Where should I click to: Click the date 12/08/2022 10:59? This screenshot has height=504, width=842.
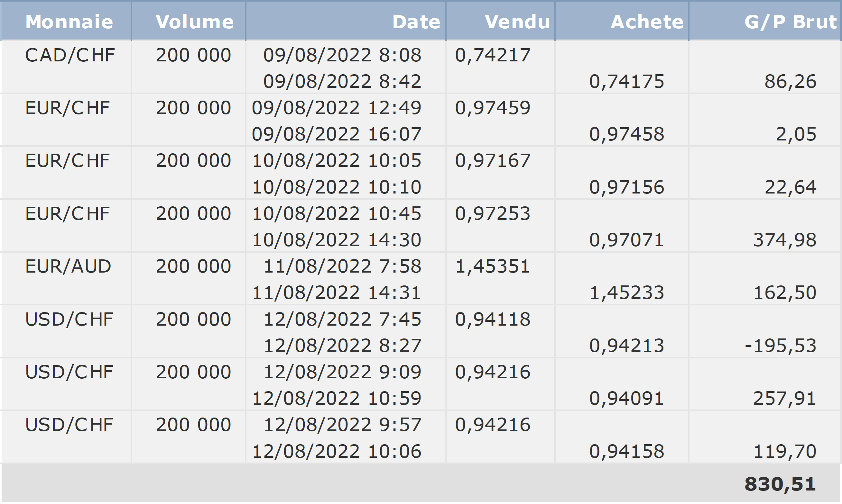(x=337, y=398)
